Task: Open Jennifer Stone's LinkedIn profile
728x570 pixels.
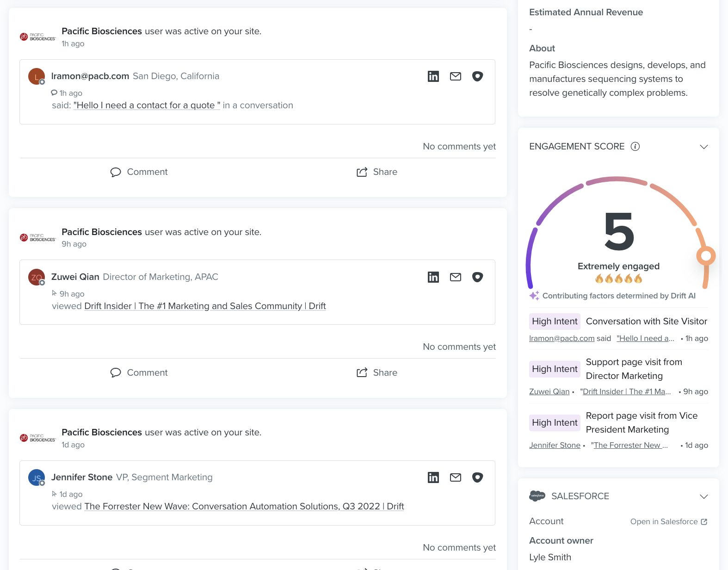Action: (433, 477)
